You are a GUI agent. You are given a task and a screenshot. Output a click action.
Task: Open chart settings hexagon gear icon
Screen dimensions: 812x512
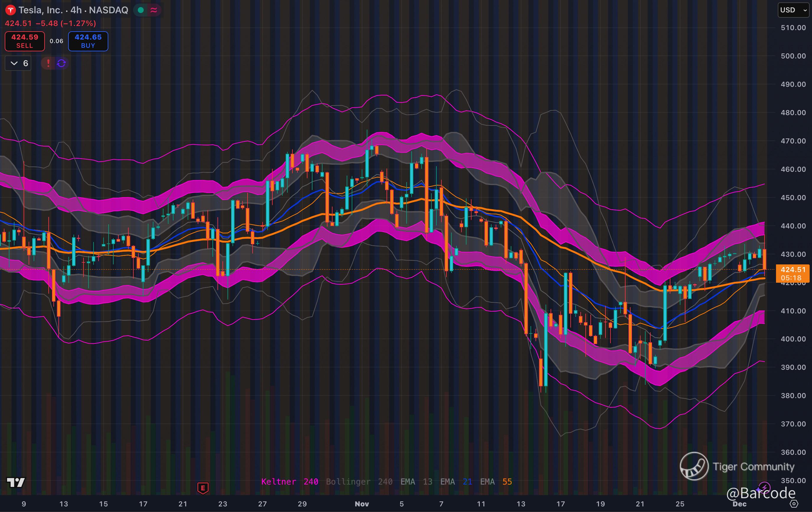[x=794, y=504]
